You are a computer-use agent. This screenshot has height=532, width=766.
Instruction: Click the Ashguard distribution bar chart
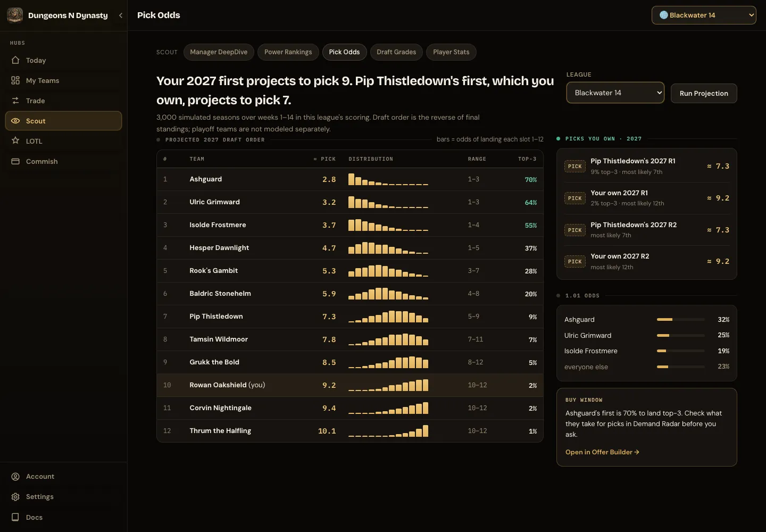pyautogui.click(x=388, y=179)
